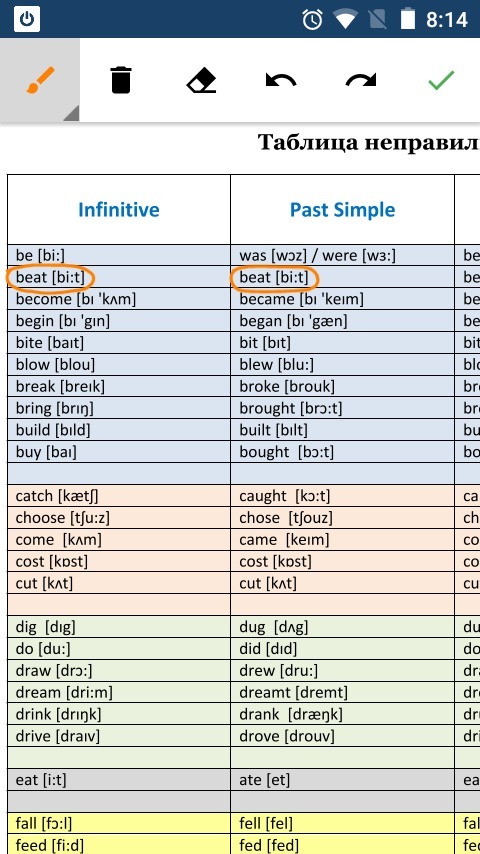Confirm edits with the green checkmark
The width and height of the screenshot is (480, 854).
pos(441,80)
